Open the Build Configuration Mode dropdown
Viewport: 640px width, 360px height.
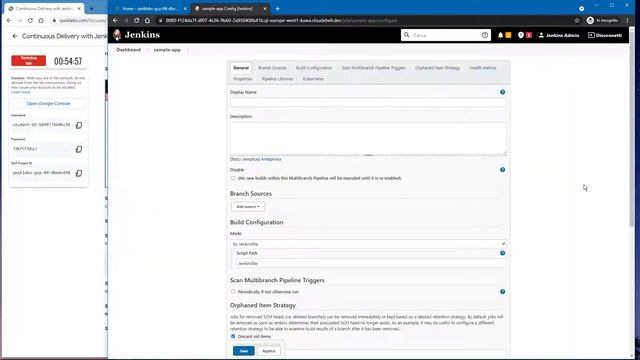pyautogui.click(x=368, y=244)
